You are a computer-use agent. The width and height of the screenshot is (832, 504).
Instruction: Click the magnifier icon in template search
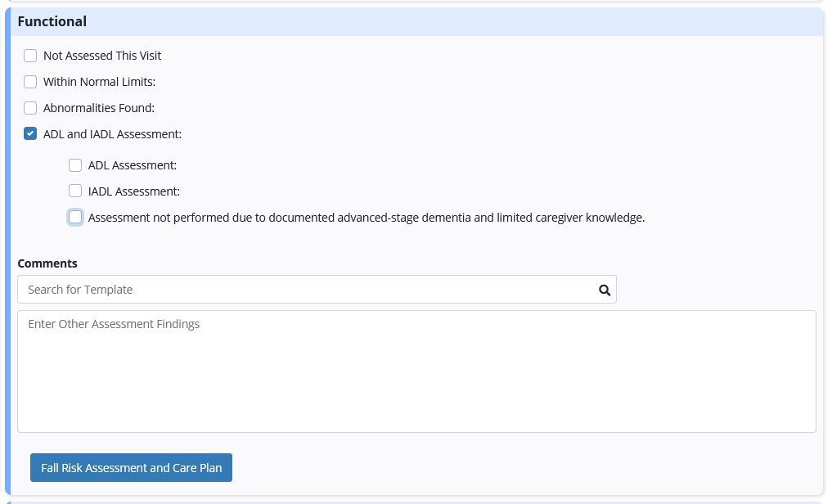[605, 290]
